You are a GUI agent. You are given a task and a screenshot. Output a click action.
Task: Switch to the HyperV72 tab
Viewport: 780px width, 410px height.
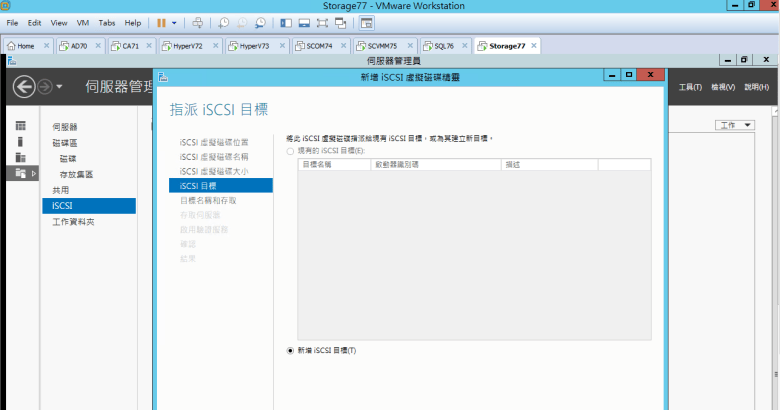click(x=187, y=46)
